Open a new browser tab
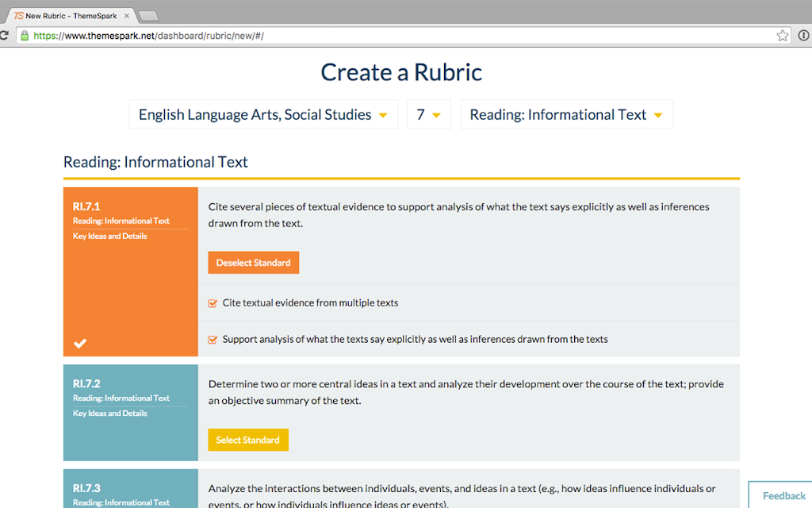This screenshot has width=812, height=508. click(x=148, y=16)
